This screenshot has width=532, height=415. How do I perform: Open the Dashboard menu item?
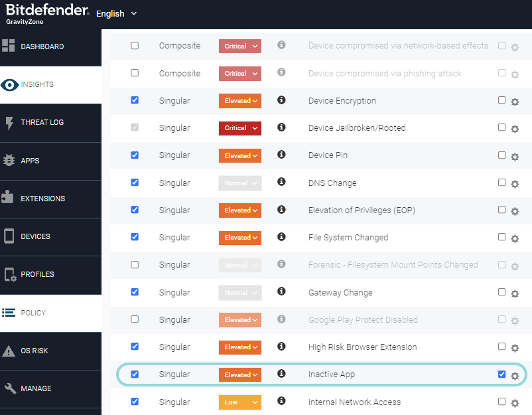[x=42, y=46]
